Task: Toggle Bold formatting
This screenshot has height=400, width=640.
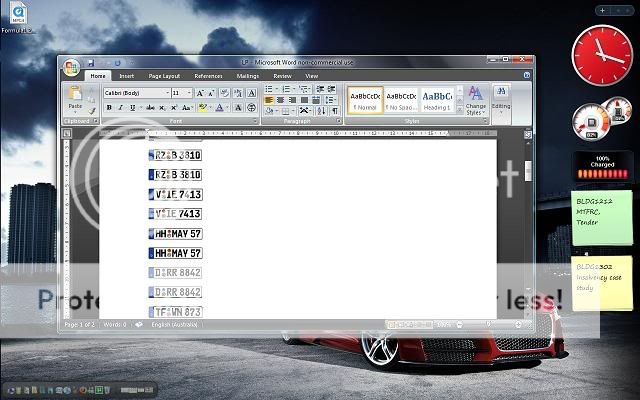Action: pyautogui.click(x=108, y=107)
